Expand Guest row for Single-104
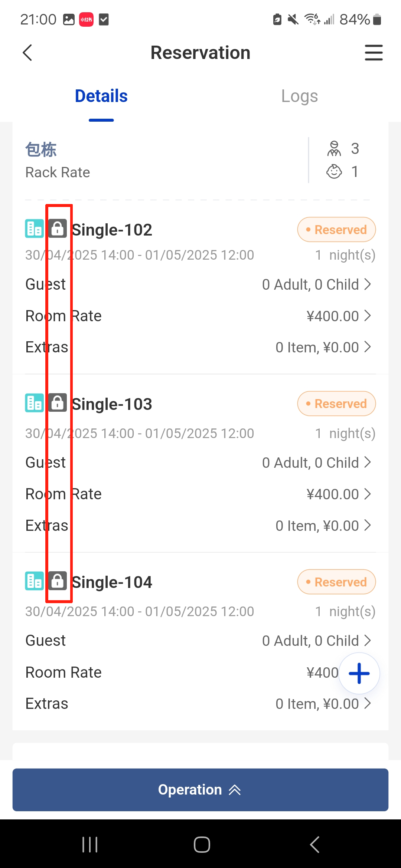 coord(316,641)
